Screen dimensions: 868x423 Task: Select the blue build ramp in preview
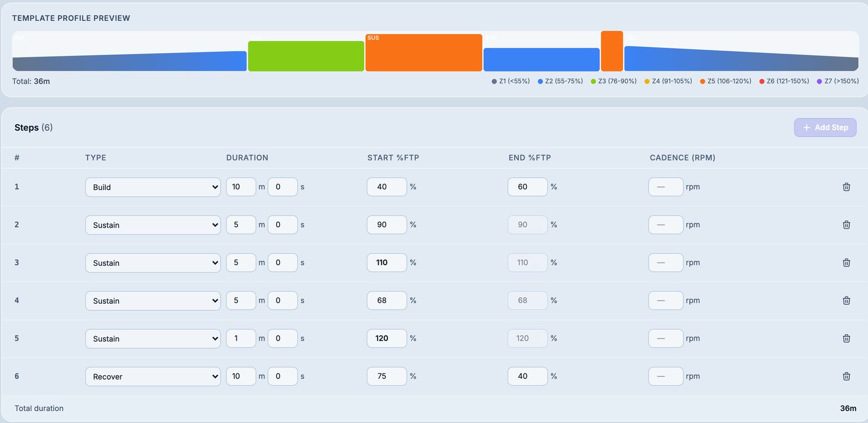tap(130, 61)
